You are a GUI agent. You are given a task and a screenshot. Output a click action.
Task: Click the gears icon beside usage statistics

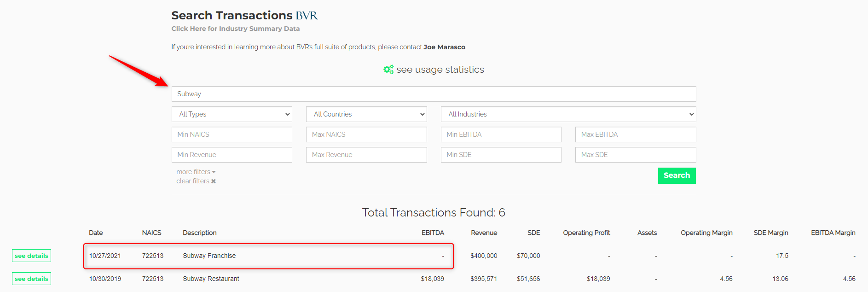(x=388, y=70)
